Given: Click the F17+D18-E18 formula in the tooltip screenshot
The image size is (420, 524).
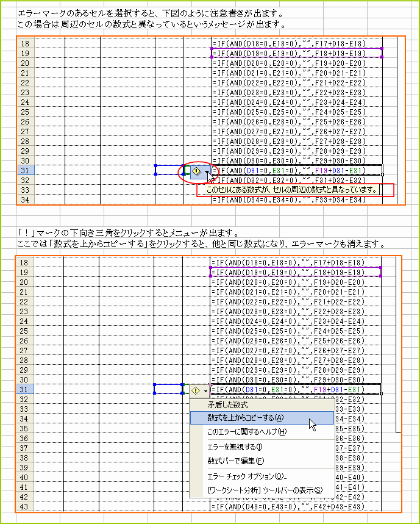Looking at the screenshot, I should pyautogui.click(x=297, y=44).
